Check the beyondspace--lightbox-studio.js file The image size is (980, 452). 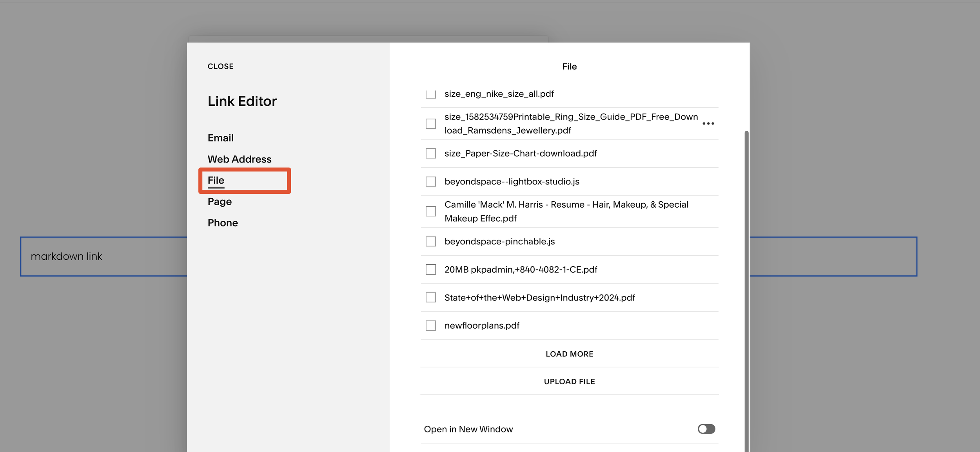click(430, 181)
